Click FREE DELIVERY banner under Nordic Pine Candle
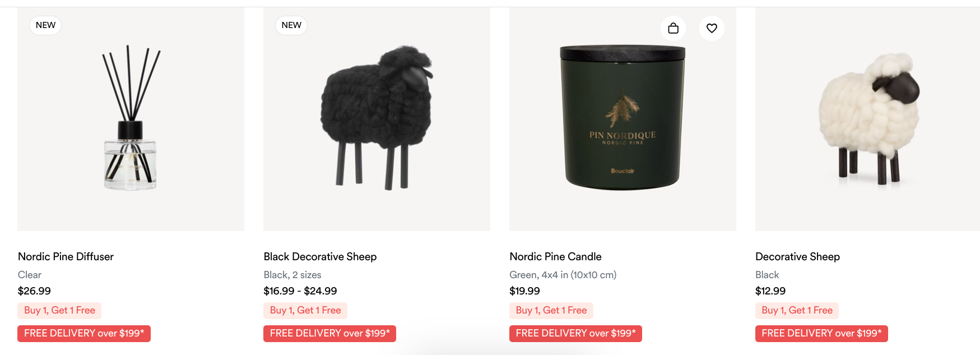Viewport: 980px width, 355px height. pos(575,333)
